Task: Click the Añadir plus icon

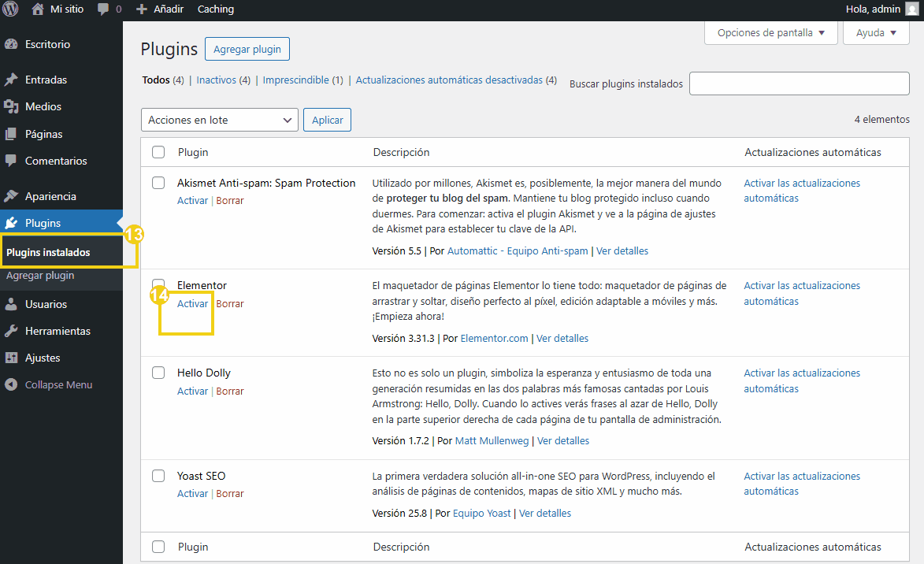Action: pyautogui.click(x=142, y=9)
